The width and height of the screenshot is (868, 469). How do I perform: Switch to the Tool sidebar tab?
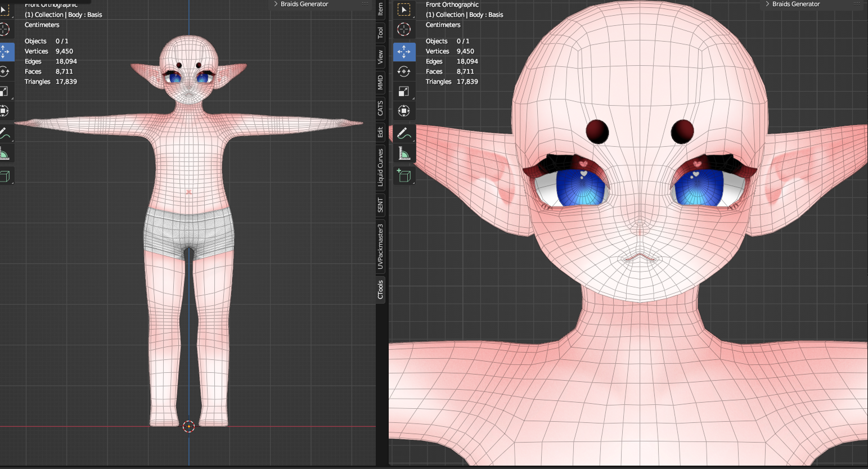coord(380,33)
